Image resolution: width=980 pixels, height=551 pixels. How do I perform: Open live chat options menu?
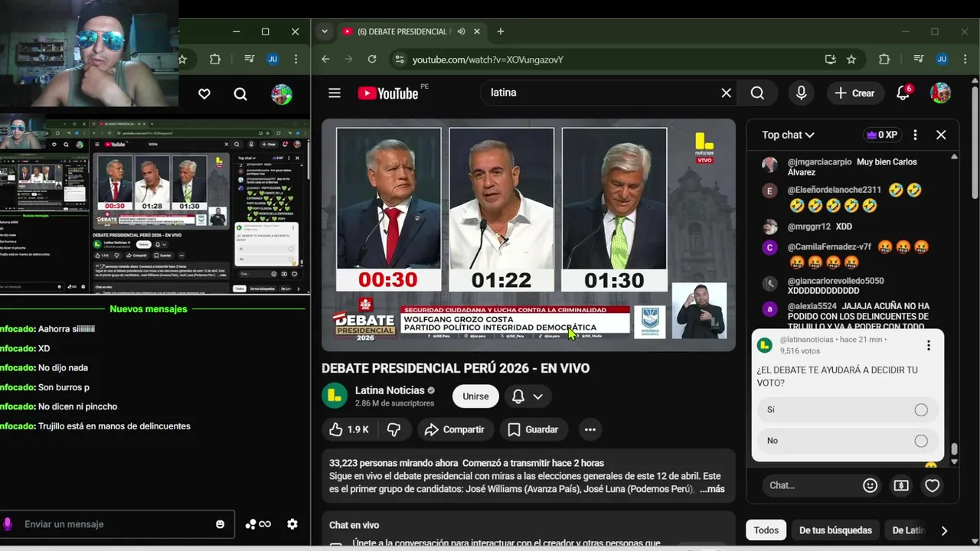click(x=915, y=135)
